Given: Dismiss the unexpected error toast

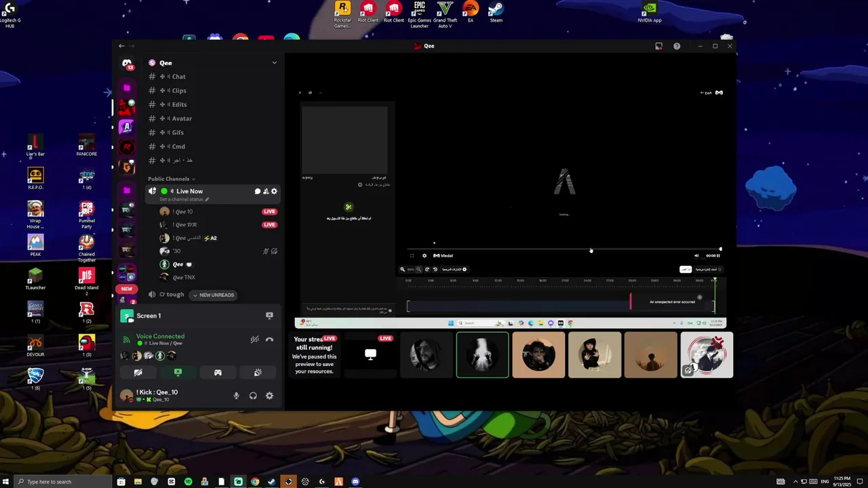Looking at the screenshot, I should 700,297.
